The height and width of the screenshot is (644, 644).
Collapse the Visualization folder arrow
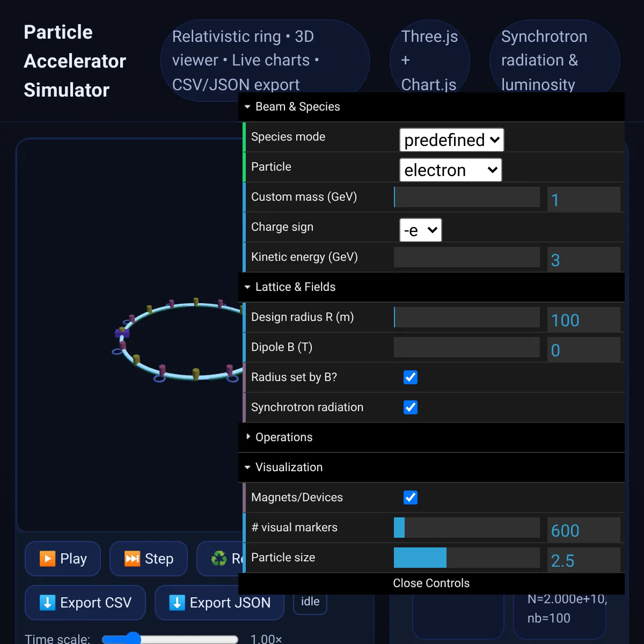(x=247, y=467)
